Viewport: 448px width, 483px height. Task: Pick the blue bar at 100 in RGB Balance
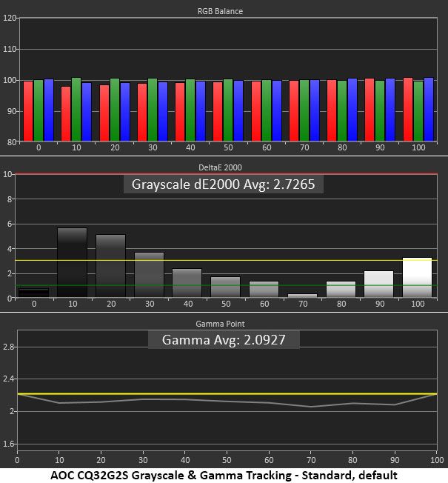coord(429,110)
